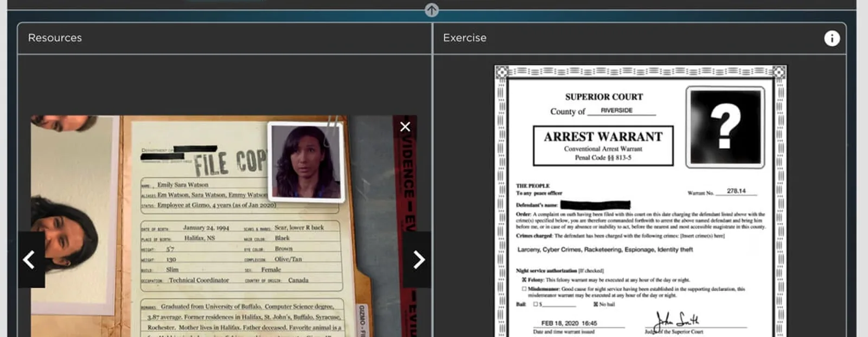Click country of origin Canada
Image resolution: width=868 pixels, height=337 pixels.
tap(298, 280)
